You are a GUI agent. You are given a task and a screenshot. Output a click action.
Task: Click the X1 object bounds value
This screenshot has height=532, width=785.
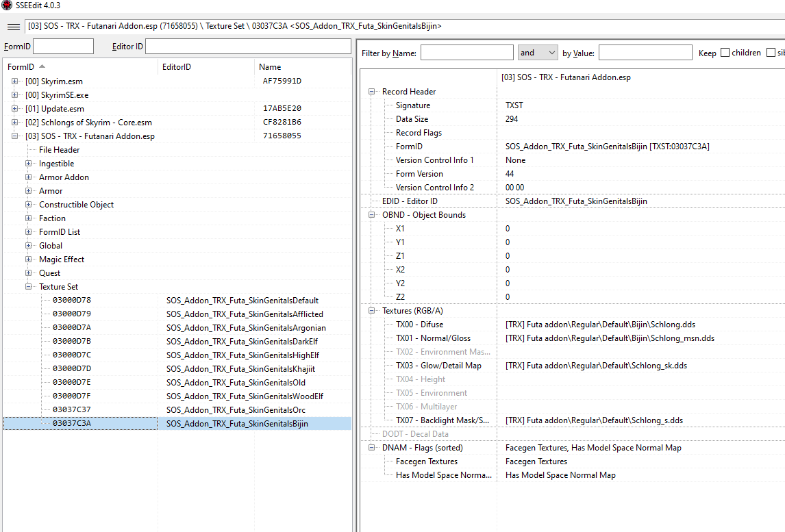point(507,229)
